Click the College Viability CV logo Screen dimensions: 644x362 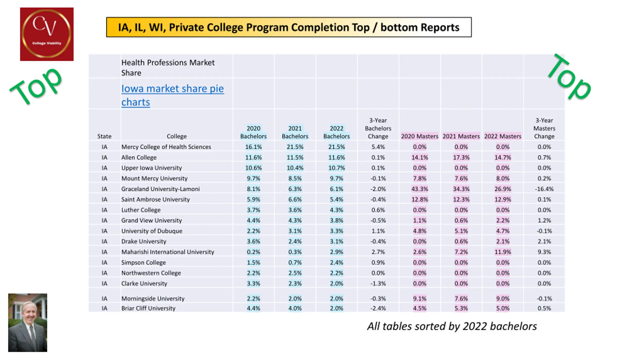[x=47, y=34]
